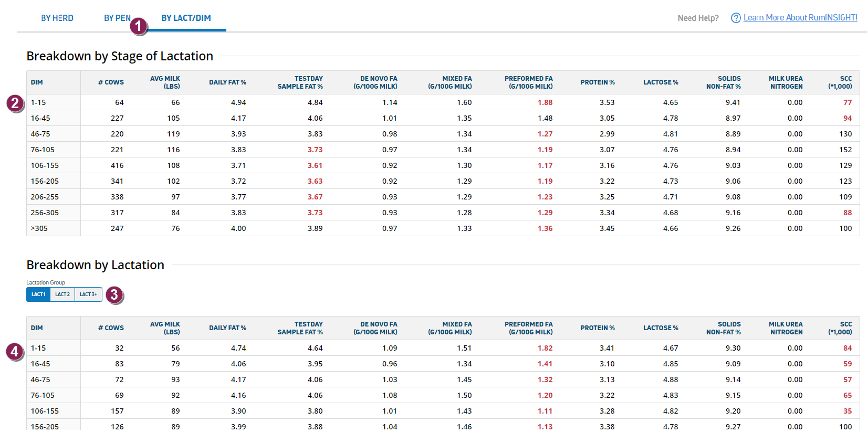Click callout marker number 1
This screenshot has width=868, height=443.
(x=139, y=26)
